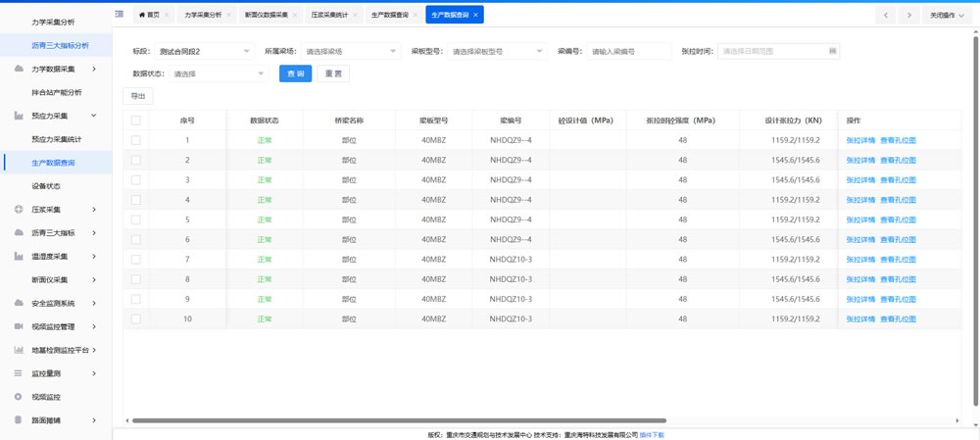Image resolution: width=980 pixels, height=440 pixels.
Task: Click the bar chart icon beside 温湿度采集
Action: click(18, 257)
